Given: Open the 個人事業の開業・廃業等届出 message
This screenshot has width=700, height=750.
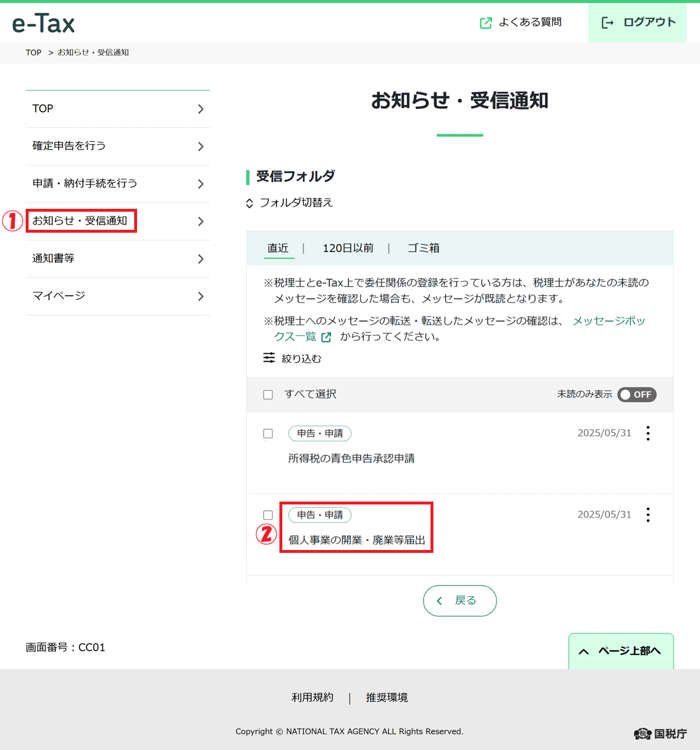Looking at the screenshot, I should tap(356, 540).
